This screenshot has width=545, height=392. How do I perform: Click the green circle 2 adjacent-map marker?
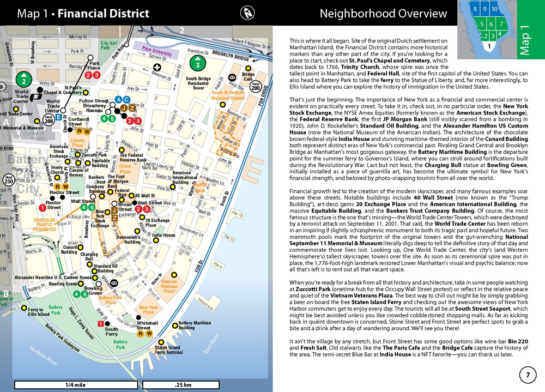[x=23, y=79]
